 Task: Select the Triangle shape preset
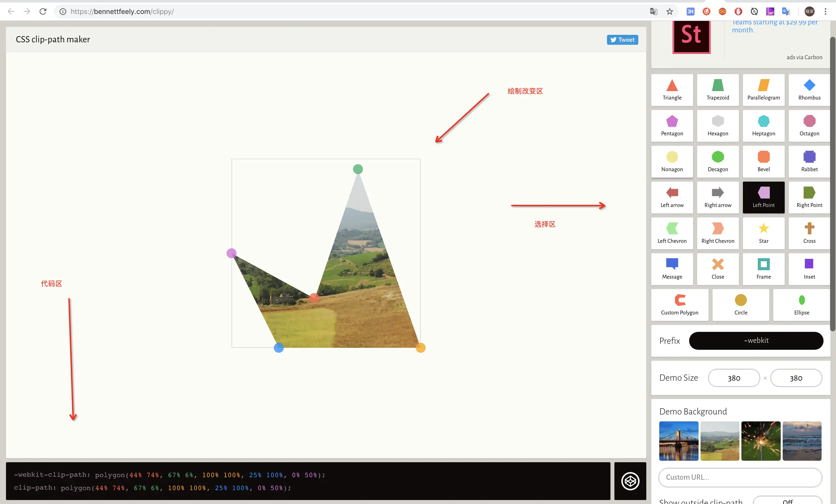click(672, 90)
